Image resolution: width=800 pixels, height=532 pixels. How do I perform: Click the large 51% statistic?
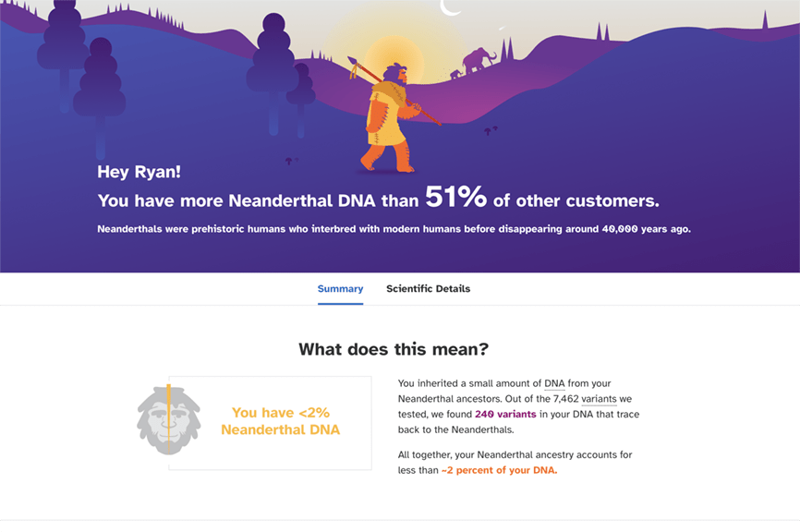(x=456, y=196)
